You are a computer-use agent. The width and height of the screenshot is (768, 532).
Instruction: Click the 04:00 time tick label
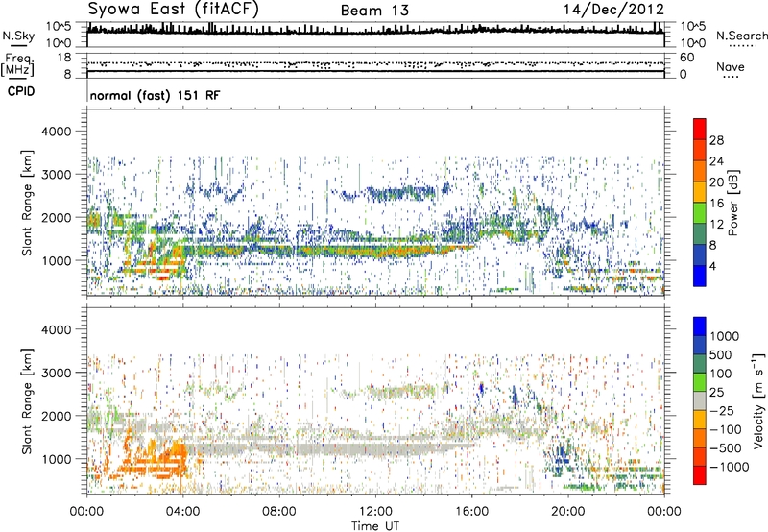pyautogui.click(x=182, y=512)
